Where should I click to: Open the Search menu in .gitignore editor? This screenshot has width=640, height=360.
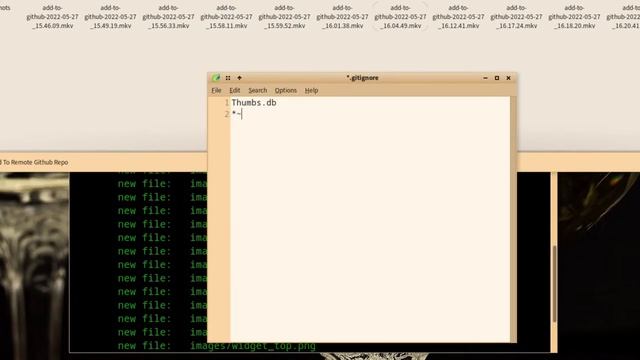coord(258,90)
